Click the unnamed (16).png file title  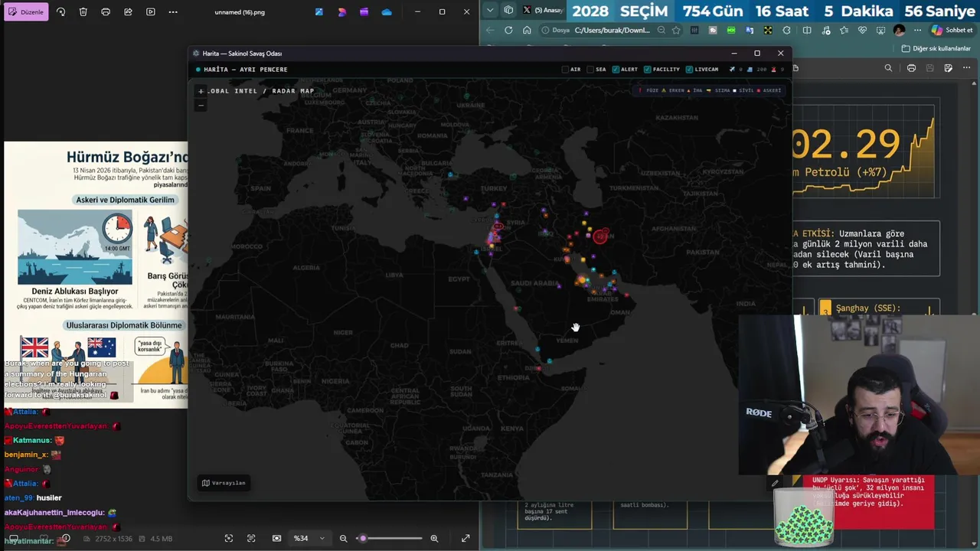click(240, 12)
